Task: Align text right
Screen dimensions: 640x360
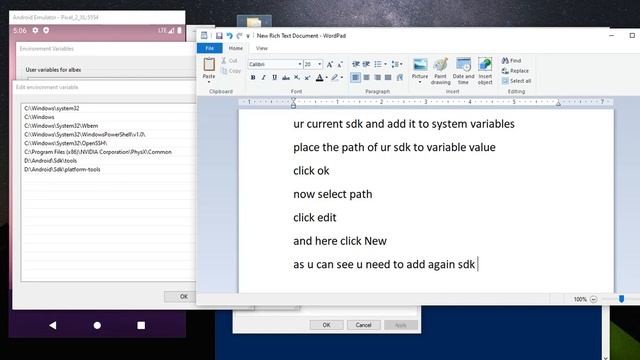Action: click(x=378, y=78)
